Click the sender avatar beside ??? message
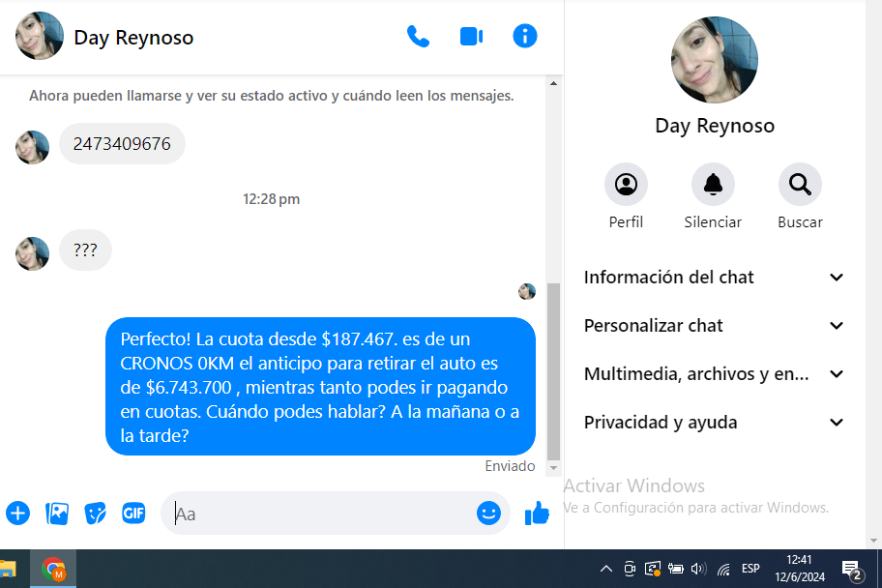882x588 pixels. coord(32,253)
